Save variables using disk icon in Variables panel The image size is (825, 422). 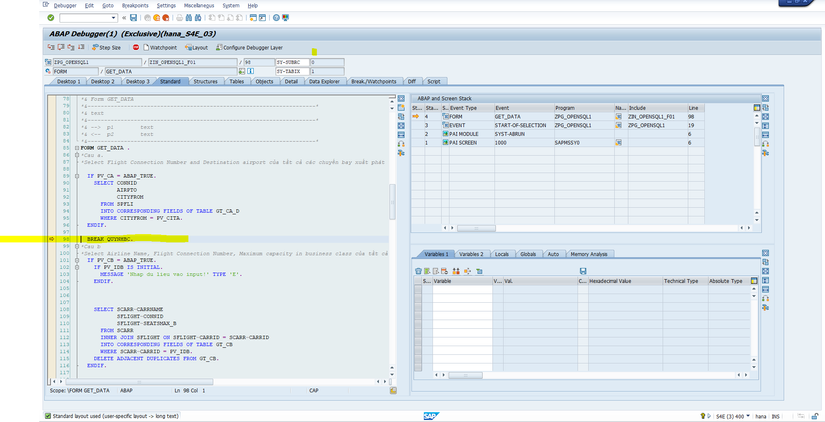583,271
